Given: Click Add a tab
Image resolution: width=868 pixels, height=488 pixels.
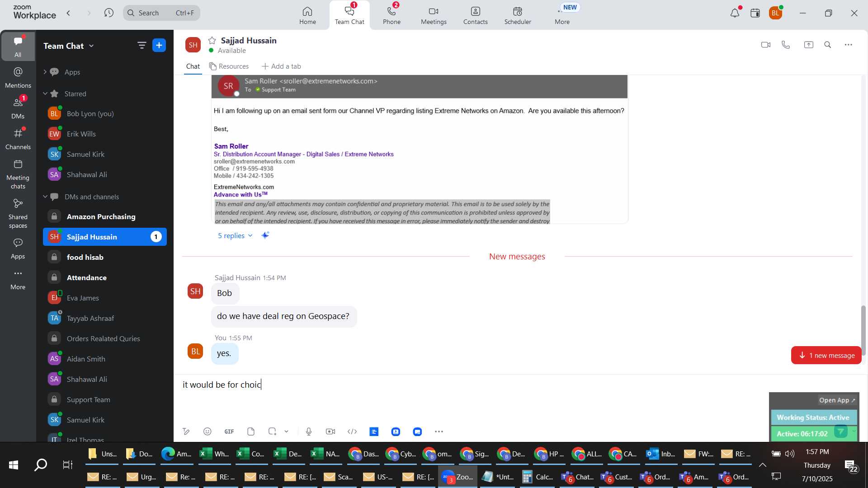Looking at the screenshot, I should point(281,66).
